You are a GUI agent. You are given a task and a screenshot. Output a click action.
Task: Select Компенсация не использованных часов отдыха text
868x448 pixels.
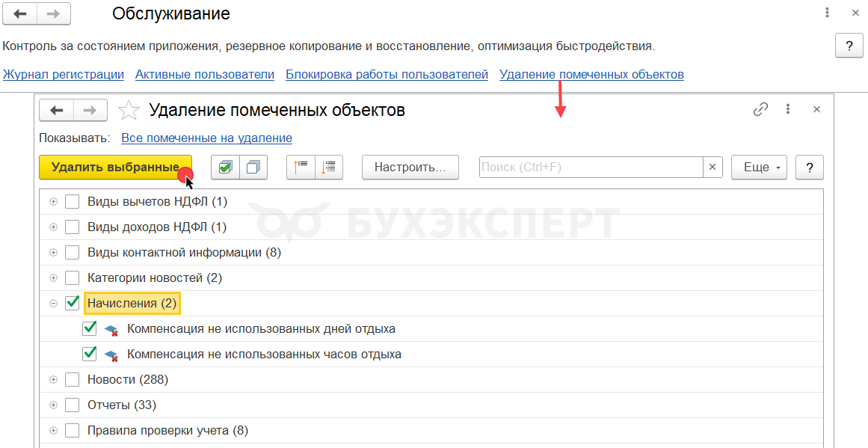tap(264, 354)
